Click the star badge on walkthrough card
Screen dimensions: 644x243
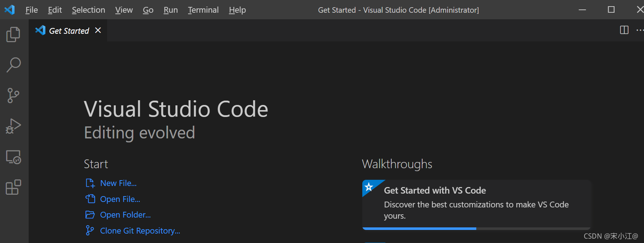coord(369,187)
